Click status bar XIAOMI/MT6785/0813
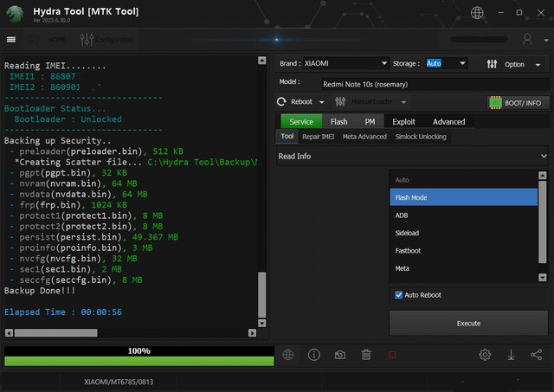The image size is (554, 392). [x=119, y=382]
